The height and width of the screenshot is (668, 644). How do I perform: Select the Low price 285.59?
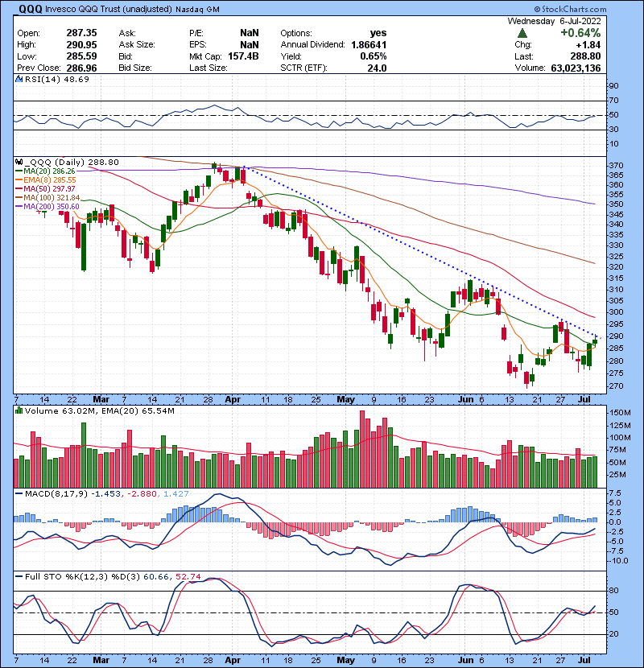tap(81, 56)
